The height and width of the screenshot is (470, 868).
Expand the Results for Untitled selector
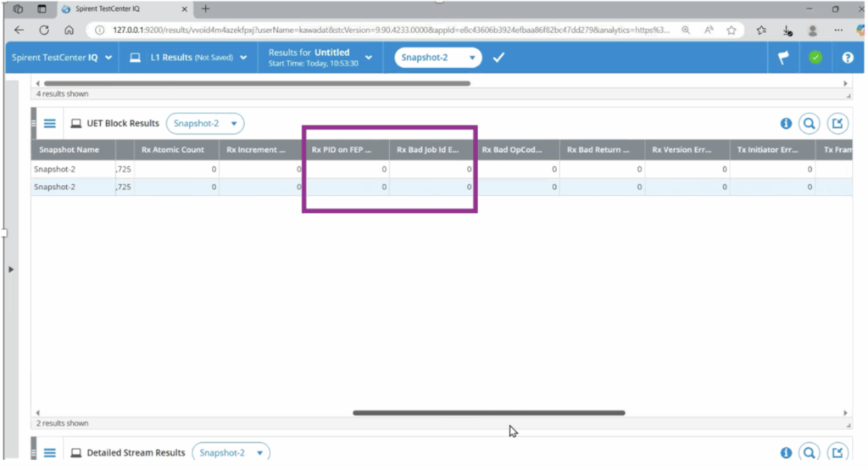coord(320,58)
